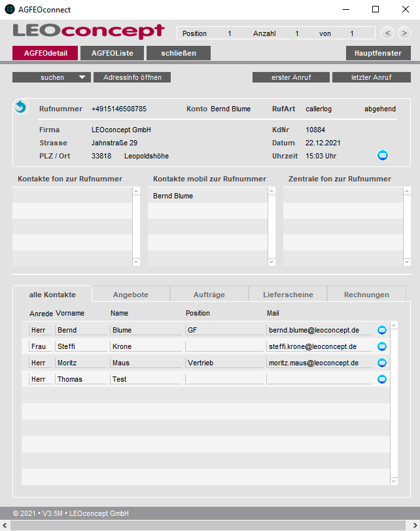The width and height of the screenshot is (420, 531).
Task: Click Vorname field containing Bernd
Action: tap(81, 330)
